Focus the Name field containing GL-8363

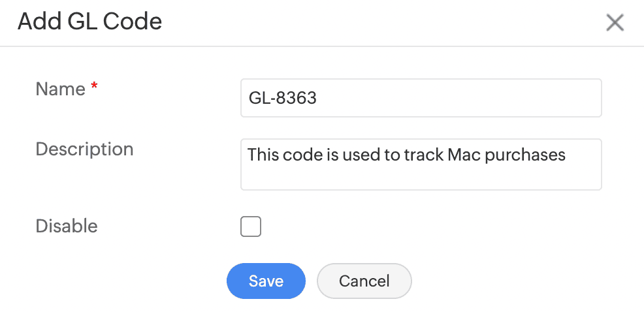click(421, 98)
